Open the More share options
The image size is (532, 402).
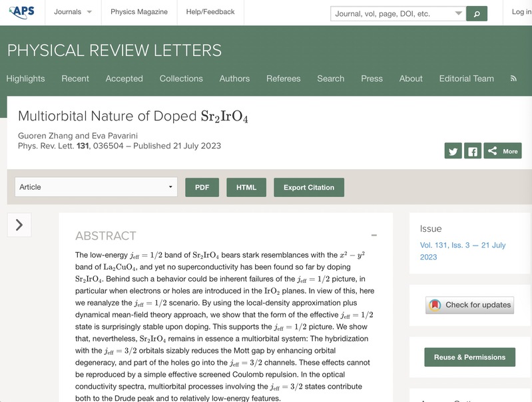coord(503,151)
